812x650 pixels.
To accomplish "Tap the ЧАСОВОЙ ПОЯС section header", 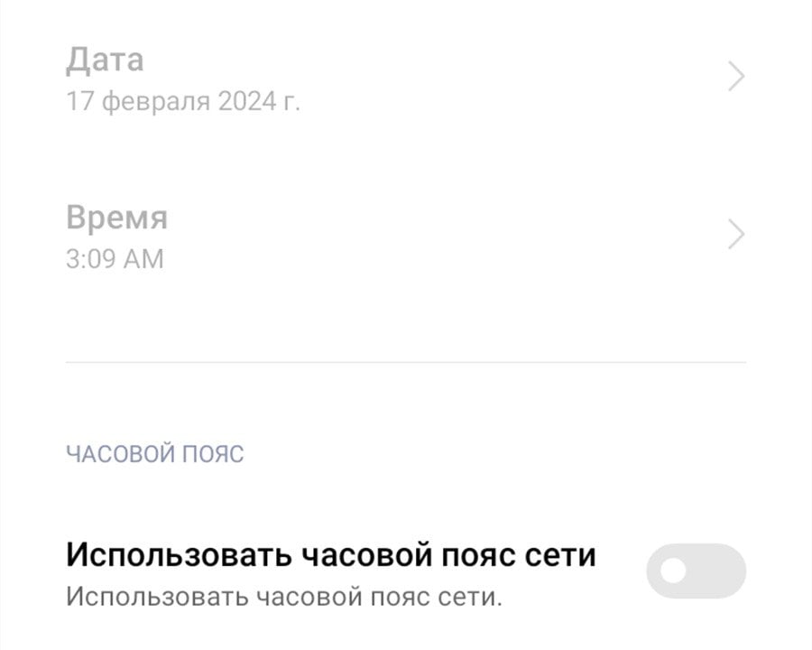I will pyautogui.click(x=155, y=454).
